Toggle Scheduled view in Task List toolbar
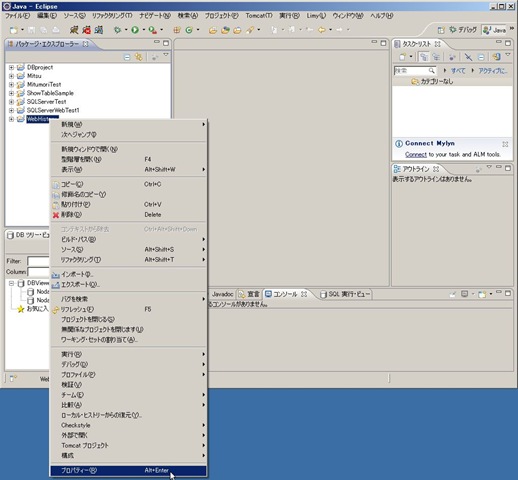Viewport: 518px width, 480px height. (436, 57)
